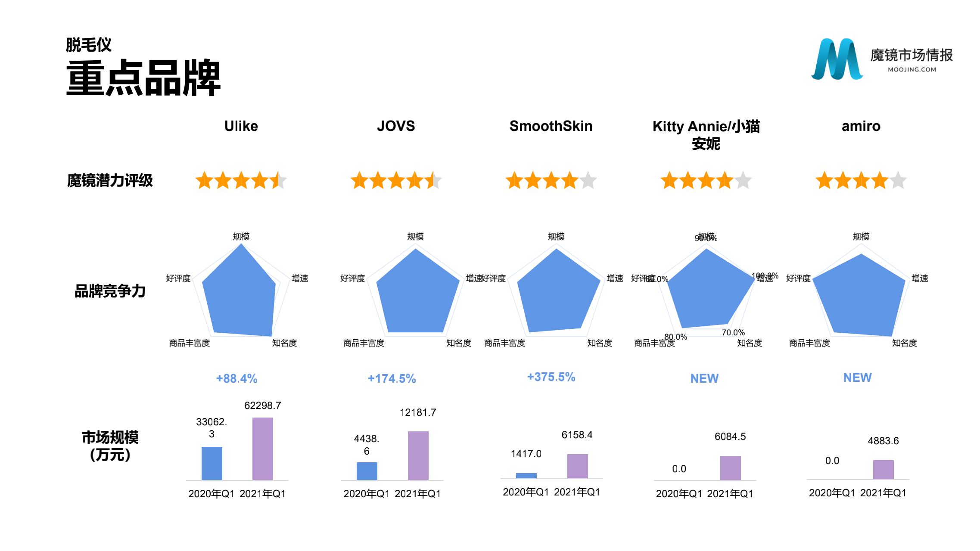Click the 重点品牌 slide title

(143, 78)
